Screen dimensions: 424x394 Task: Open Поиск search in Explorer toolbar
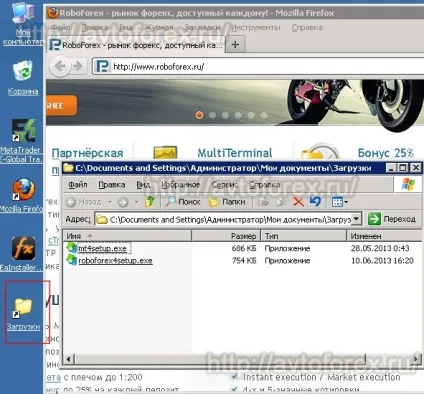tap(183, 202)
